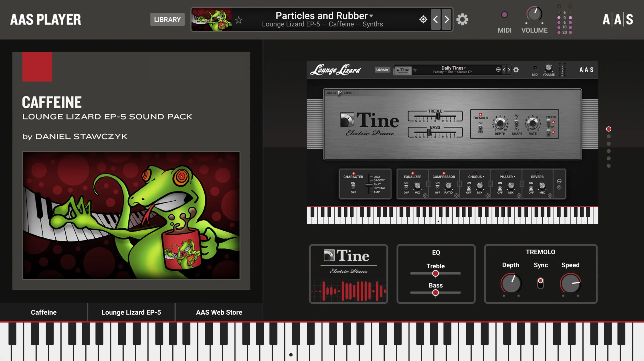Click the Lounge Lizard next preset arrow
The image size is (644, 361).
pos(509,70)
